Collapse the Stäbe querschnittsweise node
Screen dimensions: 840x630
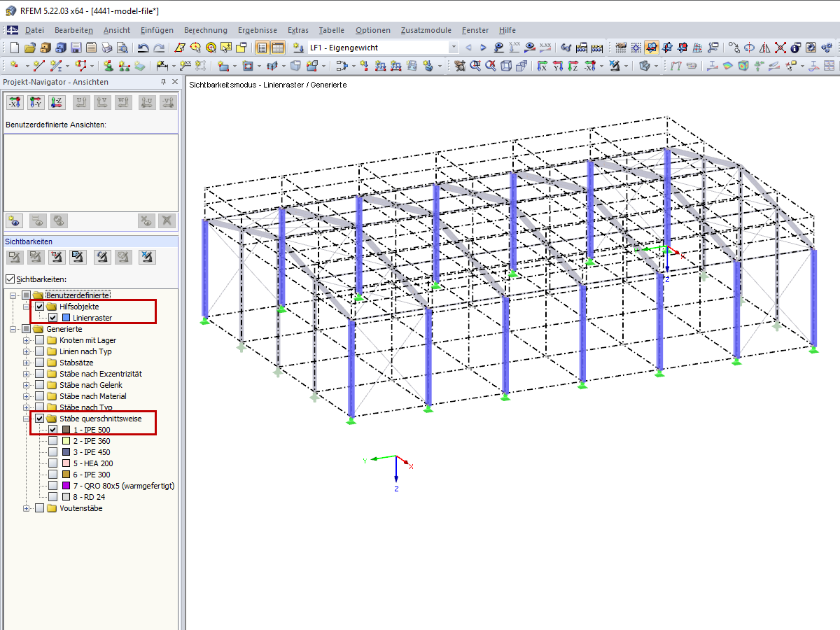pos(27,419)
